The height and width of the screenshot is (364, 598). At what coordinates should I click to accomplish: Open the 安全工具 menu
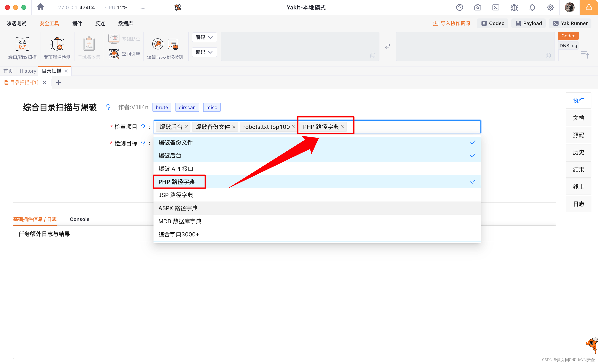coord(49,23)
